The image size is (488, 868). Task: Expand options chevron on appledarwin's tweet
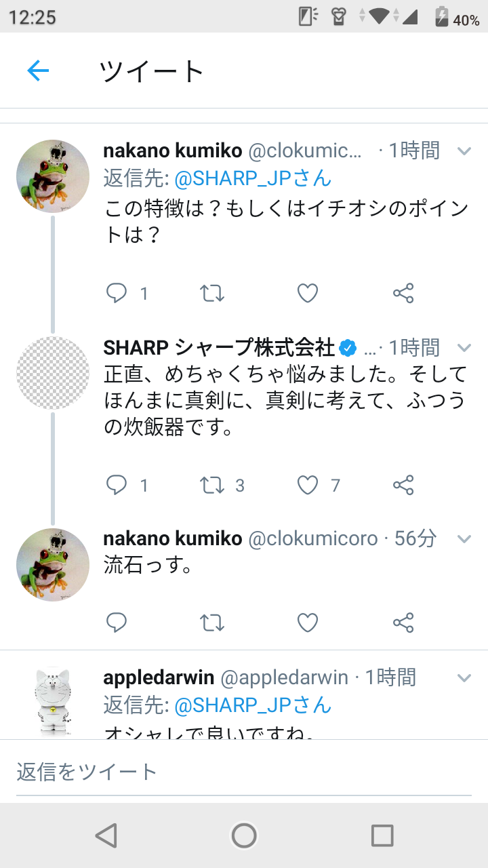click(x=464, y=677)
